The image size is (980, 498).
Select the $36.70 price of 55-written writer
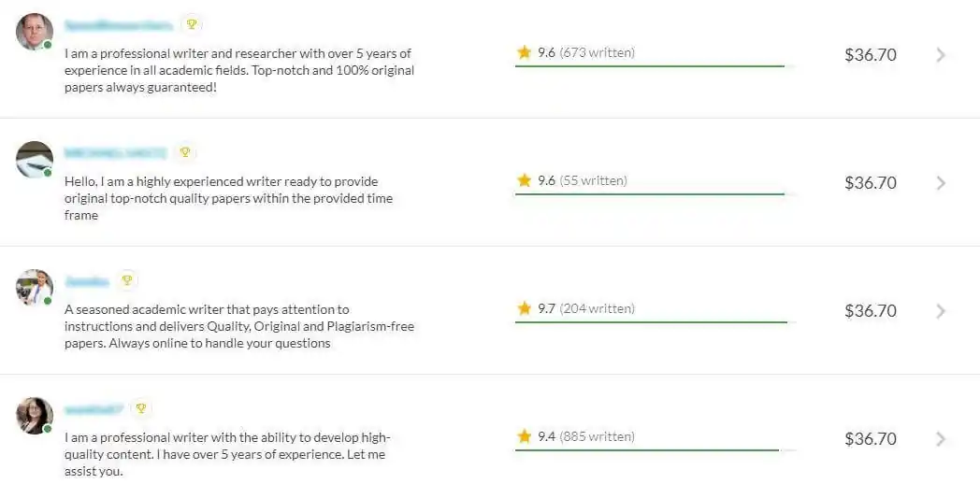871,183
